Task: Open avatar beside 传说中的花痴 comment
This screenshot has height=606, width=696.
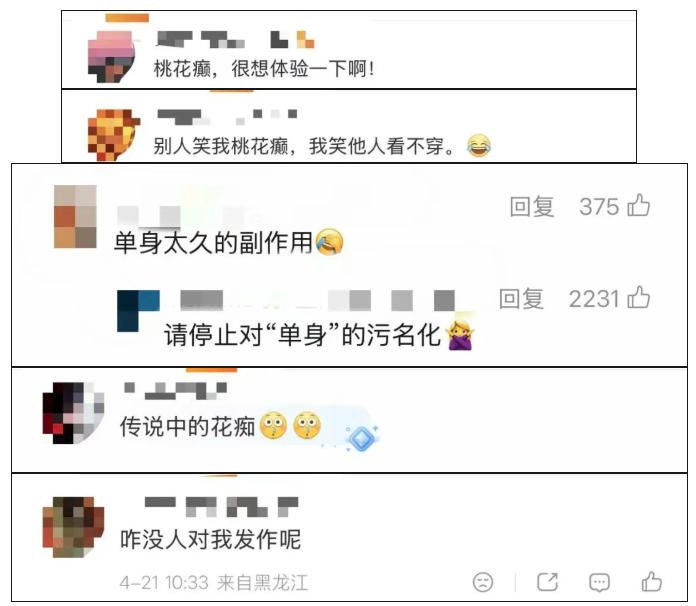Action: 73,413
